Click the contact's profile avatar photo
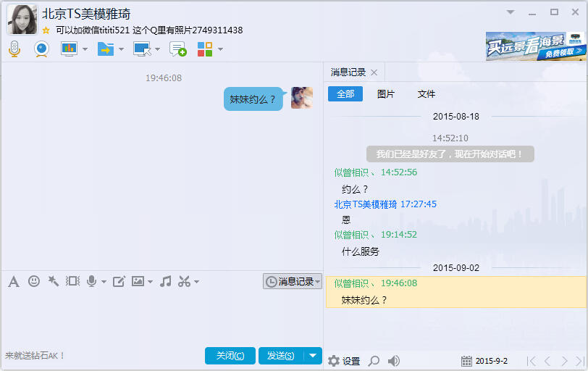Screen dimensions: 588x371 tap(22, 20)
